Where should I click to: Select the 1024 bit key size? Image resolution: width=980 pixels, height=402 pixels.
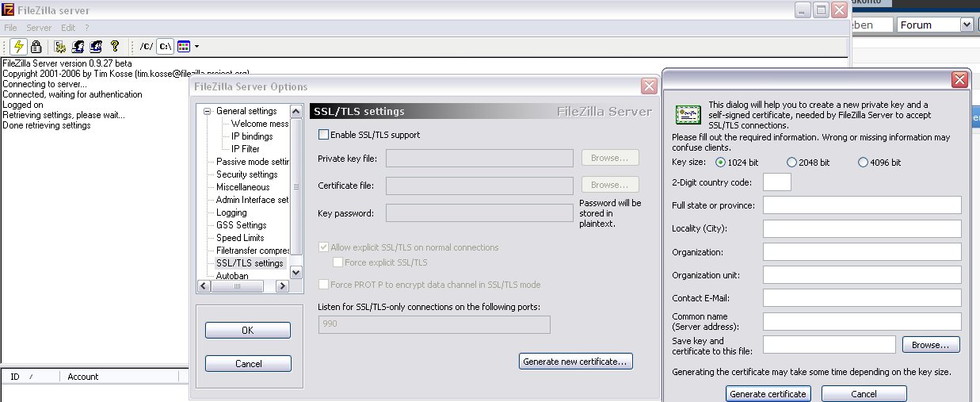(x=720, y=163)
